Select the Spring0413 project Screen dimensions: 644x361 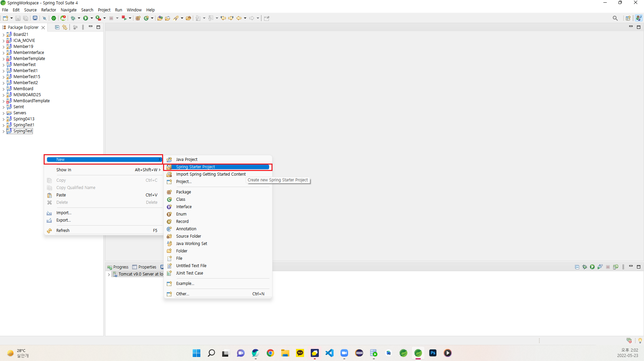pos(24,119)
